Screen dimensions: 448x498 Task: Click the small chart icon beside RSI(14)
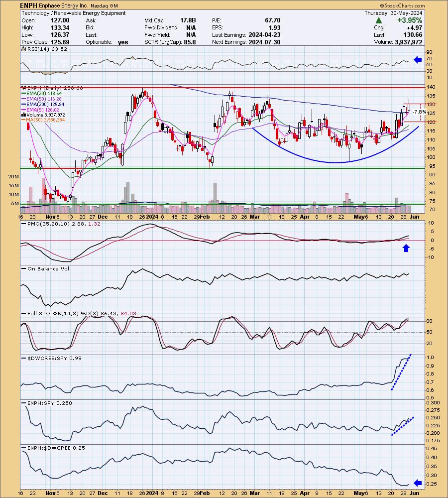pyautogui.click(x=24, y=49)
